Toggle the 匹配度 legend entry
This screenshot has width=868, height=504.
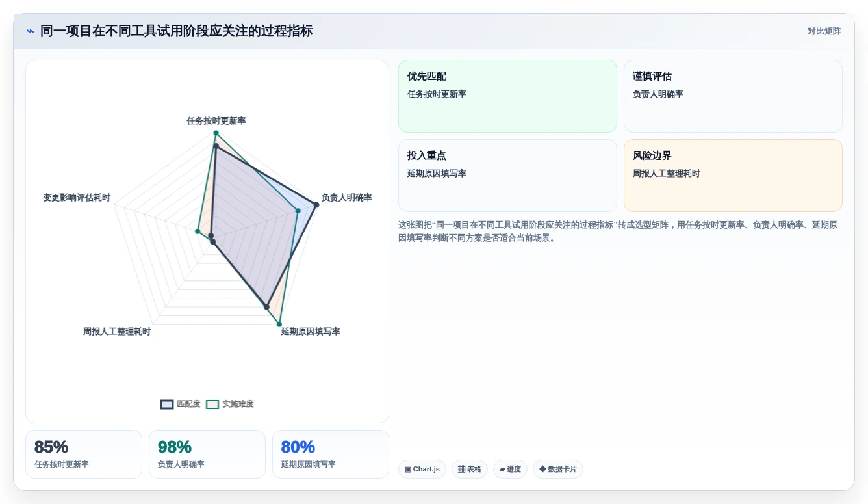181,404
